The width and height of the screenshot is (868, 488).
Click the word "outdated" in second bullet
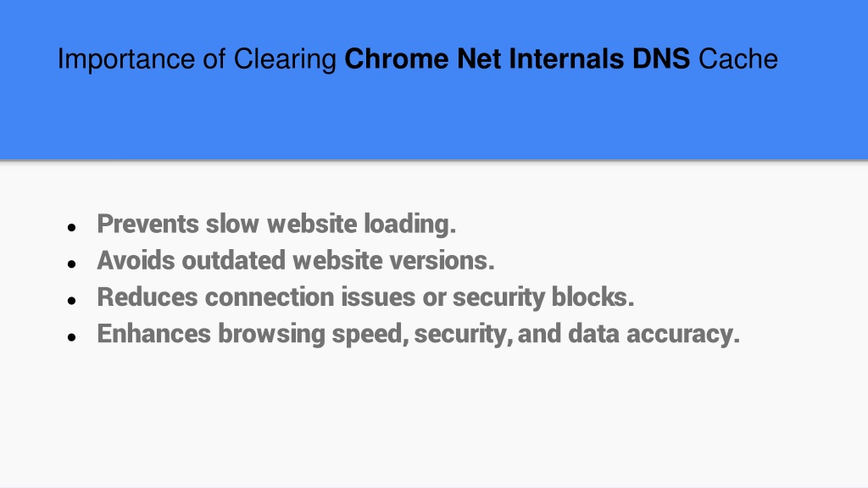click(x=234, y=261)
